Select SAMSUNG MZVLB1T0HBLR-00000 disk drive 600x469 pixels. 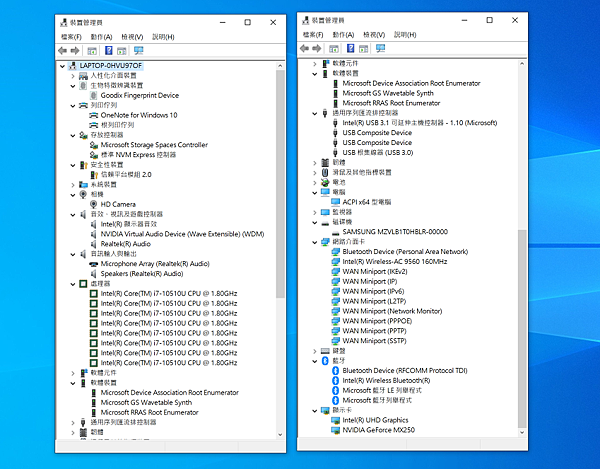(x=395, y=232)
